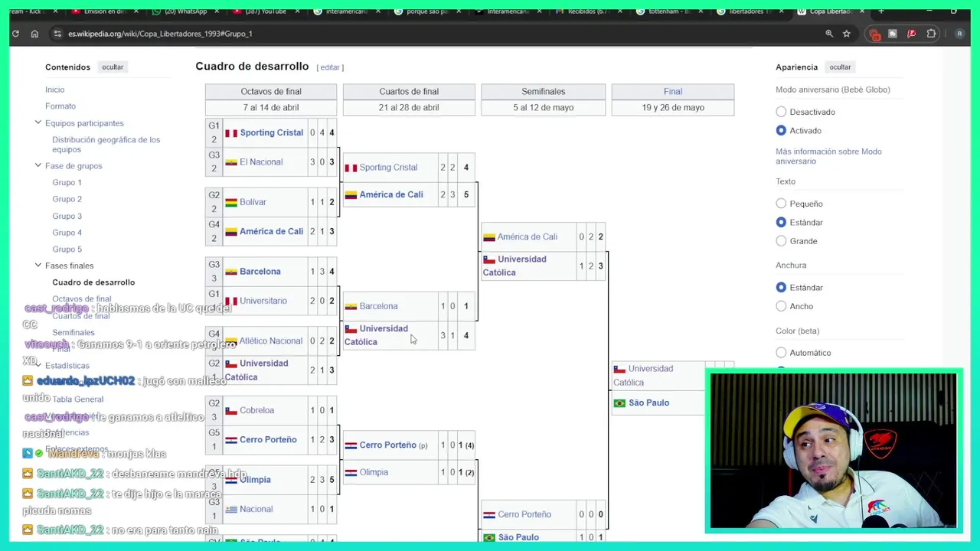Collapse the Equipos participantes section
The width and height of the screenshot is (980, 551).
[x=38, y=122]
